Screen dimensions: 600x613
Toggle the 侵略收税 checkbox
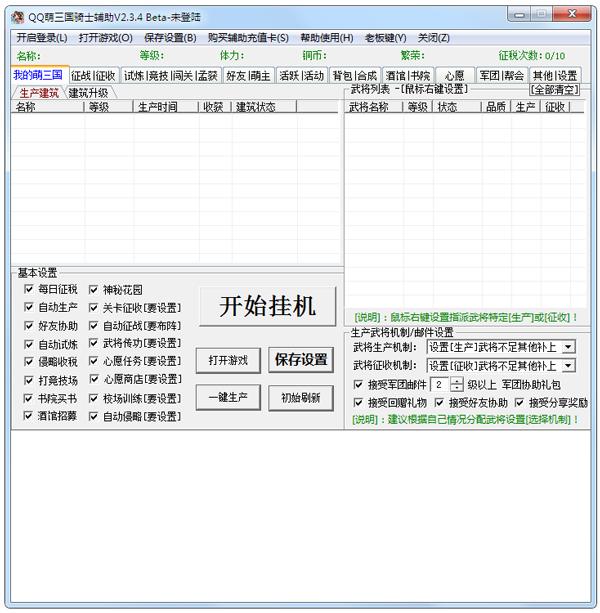(x=28, y=362)
